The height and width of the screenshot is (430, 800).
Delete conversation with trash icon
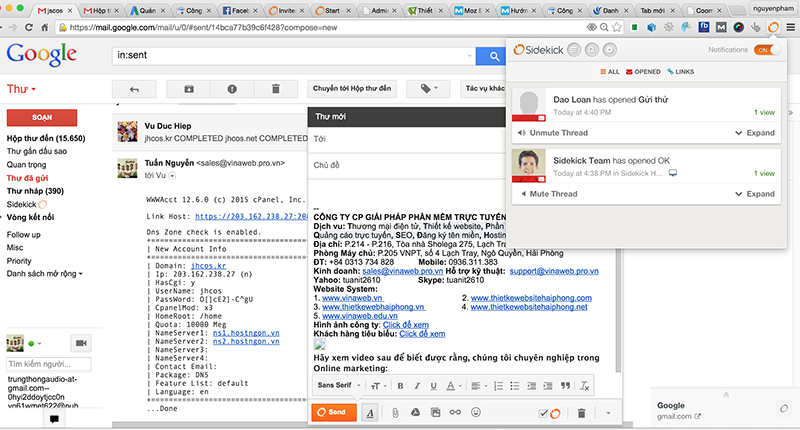(276, 89)
